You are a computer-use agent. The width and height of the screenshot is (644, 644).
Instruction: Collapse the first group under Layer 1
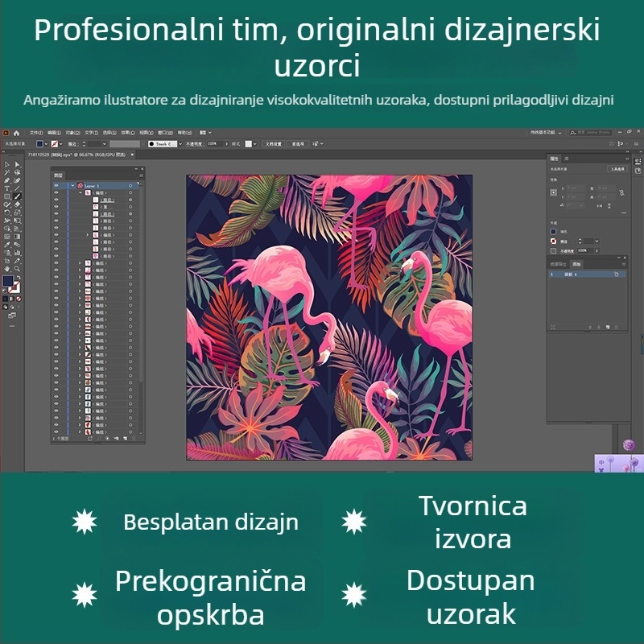click(x=80, y=192)
